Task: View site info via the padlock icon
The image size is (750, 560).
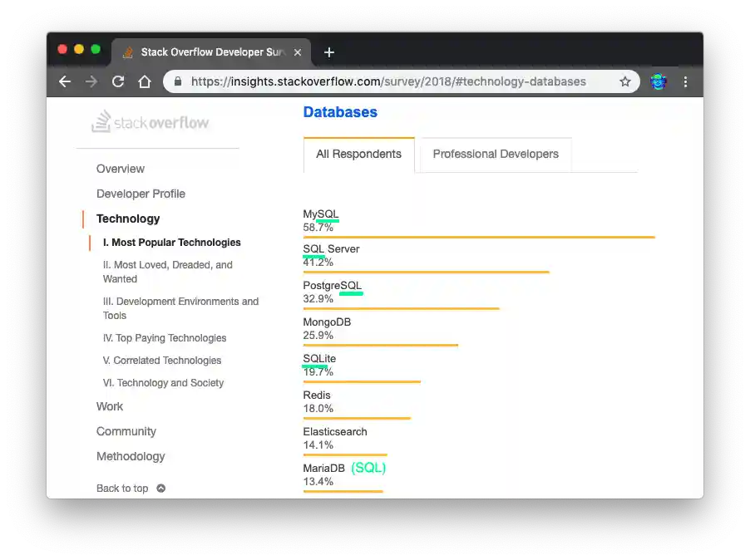Action: coord(178,81)
